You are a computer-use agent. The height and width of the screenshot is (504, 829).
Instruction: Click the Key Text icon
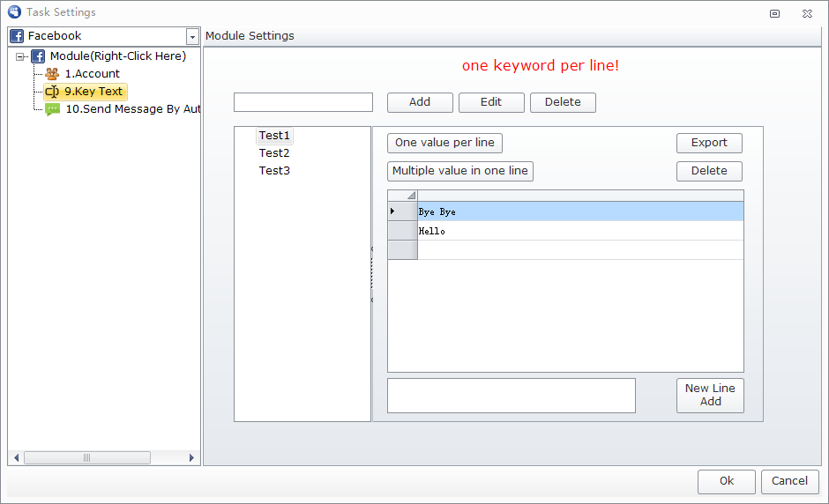click(52, 92)
